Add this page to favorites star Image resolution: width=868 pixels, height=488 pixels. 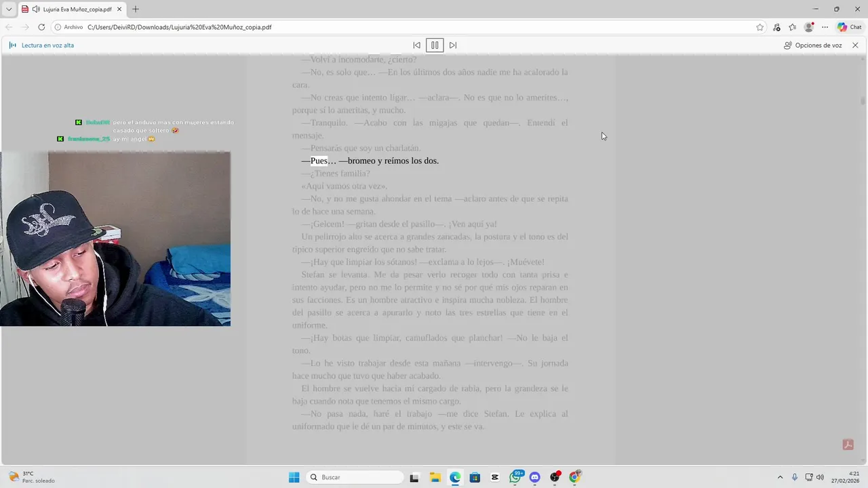[759, 27]
